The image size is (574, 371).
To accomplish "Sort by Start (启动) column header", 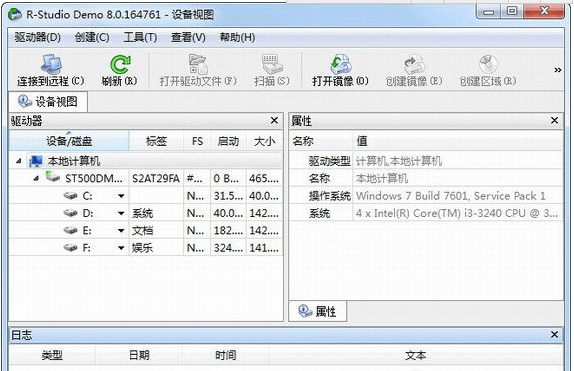I will point(228,141).
